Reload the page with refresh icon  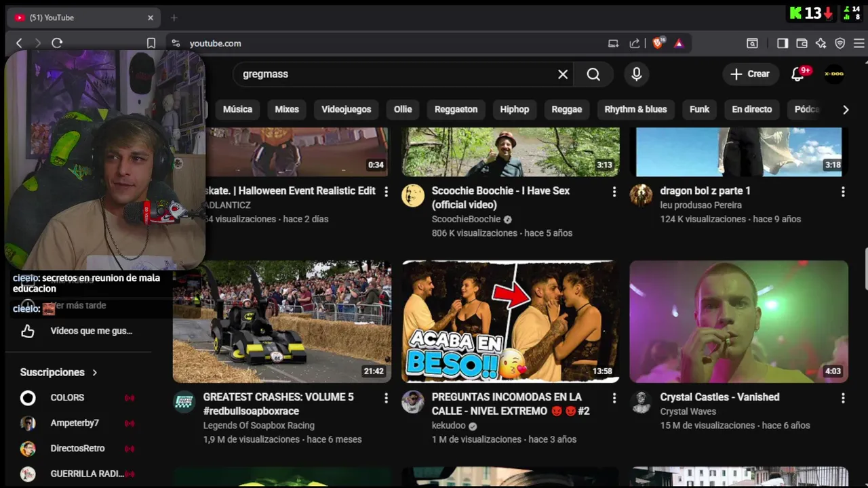point(57,43)
